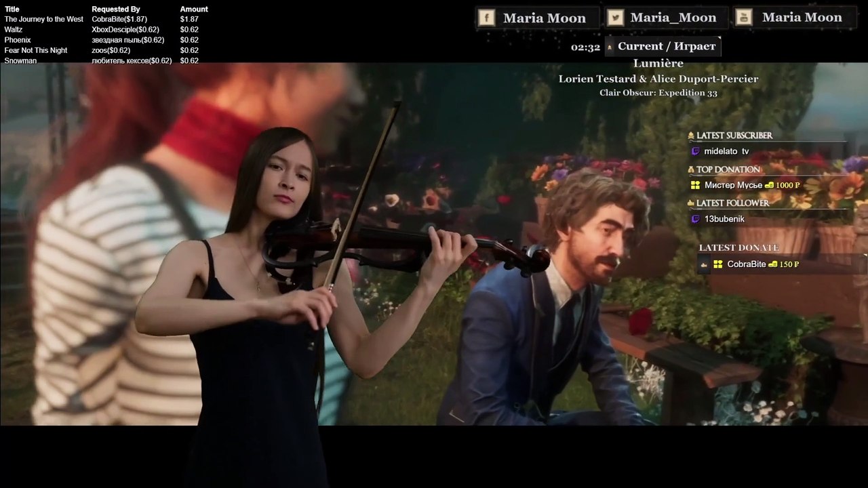This screenshot has height=488, width=868.
Task: Open the Maria_Moon Twitter link
Action: click(673, 18)
